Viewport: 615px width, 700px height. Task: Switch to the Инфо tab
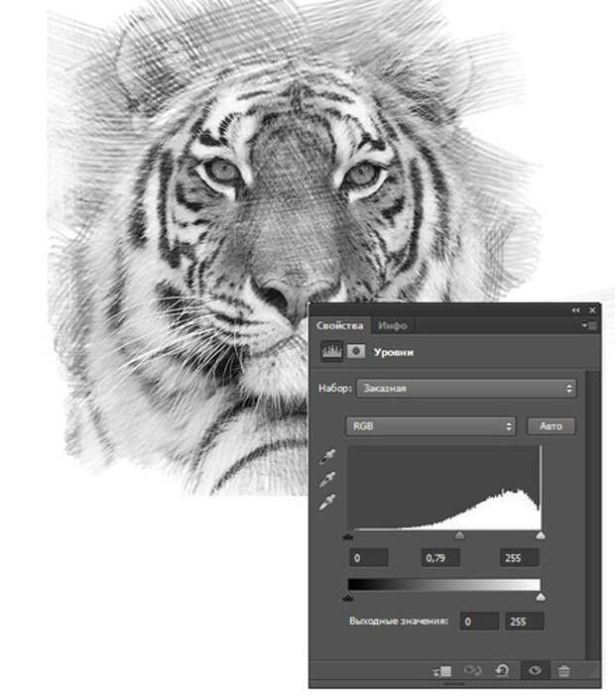tap(393, 325)
